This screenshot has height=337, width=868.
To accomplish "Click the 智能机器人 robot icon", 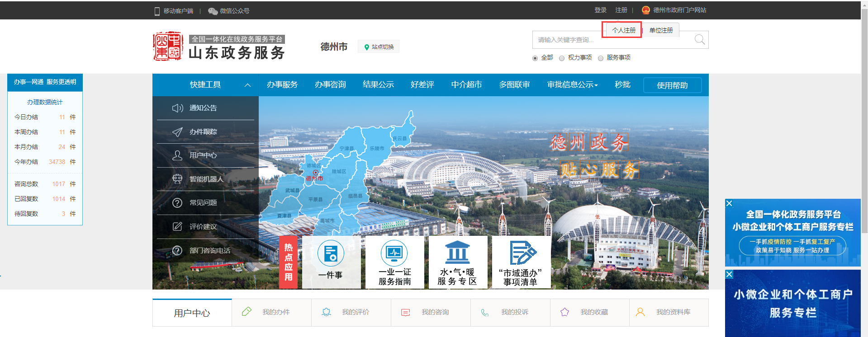I will (x=177, y=179).
